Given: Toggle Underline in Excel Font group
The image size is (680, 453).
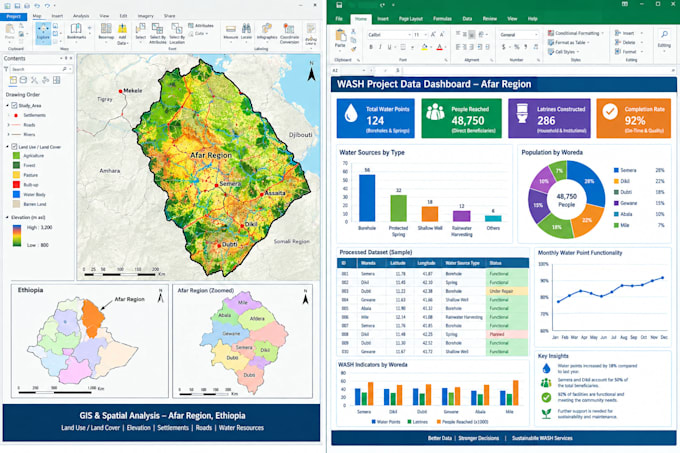Looking at the screenshot, I should [389, 47].
